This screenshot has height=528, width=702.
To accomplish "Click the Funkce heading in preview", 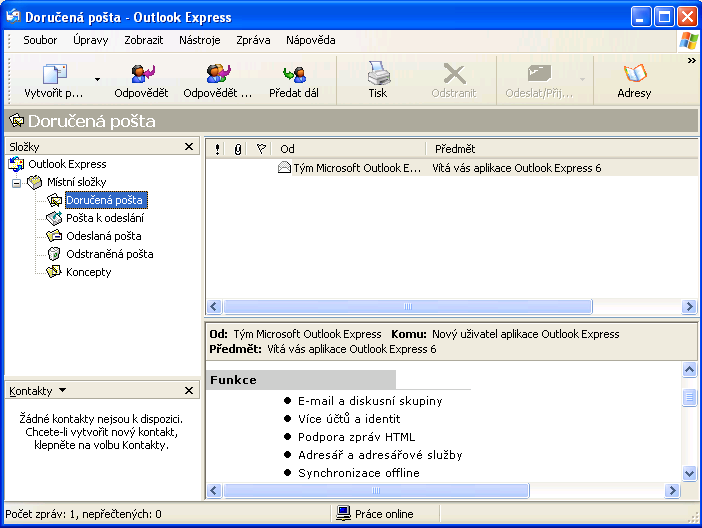I will (x=233, y=380).
